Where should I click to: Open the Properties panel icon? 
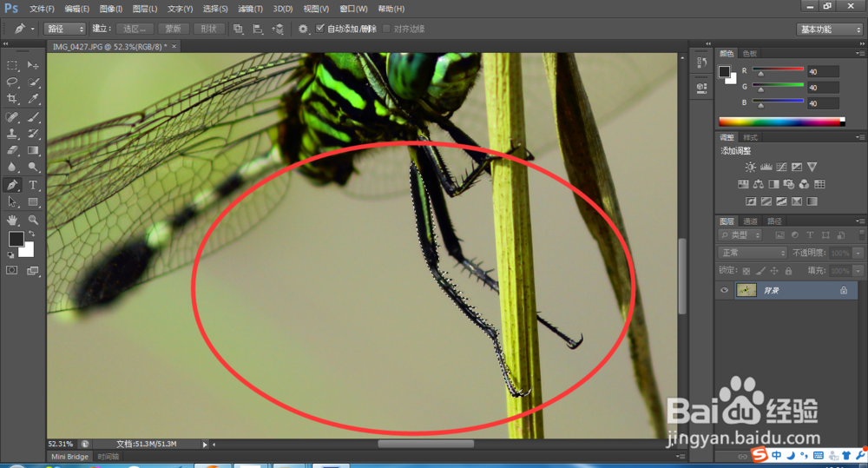[701, 88]
